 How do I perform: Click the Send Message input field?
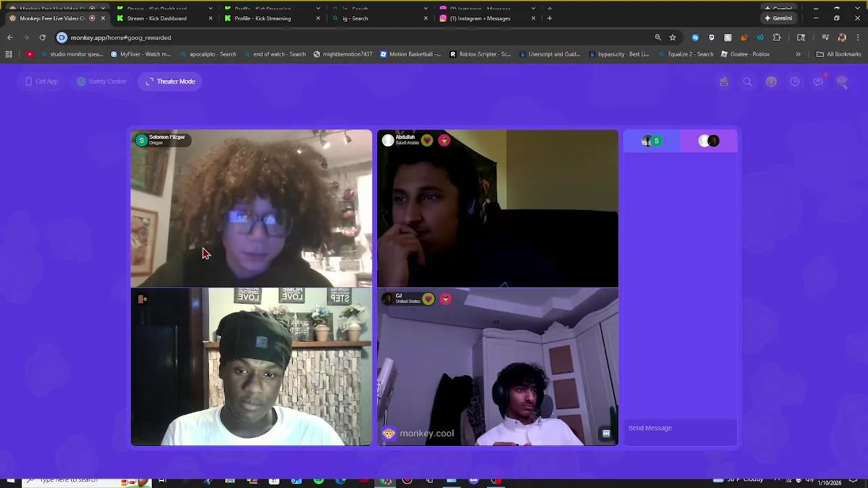click(x=680, y=428)
